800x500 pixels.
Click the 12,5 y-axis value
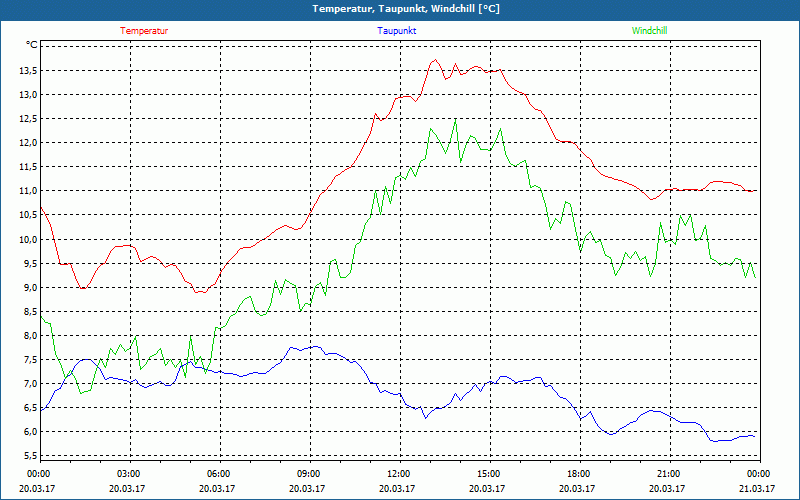tap(28, 118)
